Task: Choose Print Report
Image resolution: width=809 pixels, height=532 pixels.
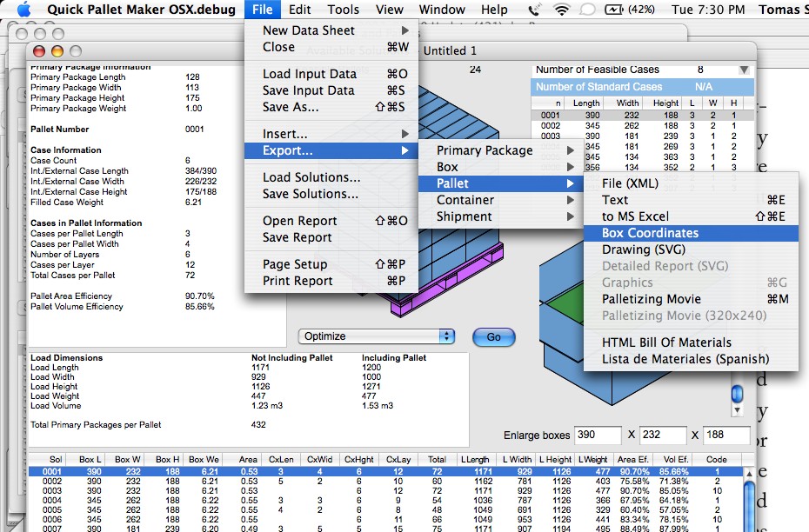Action: [331, 281]
